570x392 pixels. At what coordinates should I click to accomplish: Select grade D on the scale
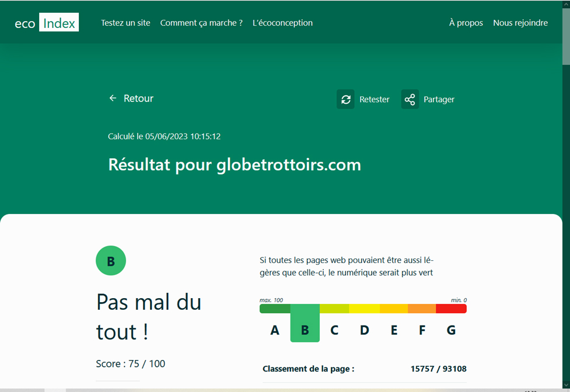364,330
